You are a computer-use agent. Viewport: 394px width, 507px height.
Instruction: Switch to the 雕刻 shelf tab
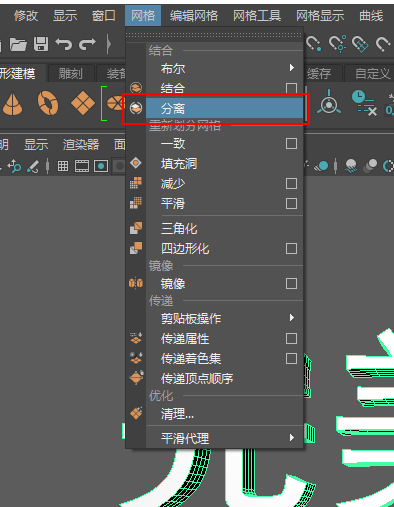(70, 73)
